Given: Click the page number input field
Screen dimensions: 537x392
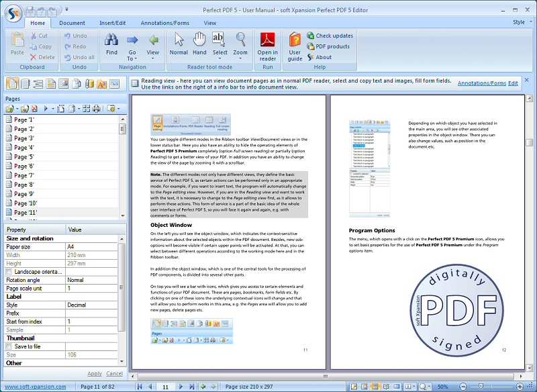Looking at the screenshot, I should [x=165, y=387].
